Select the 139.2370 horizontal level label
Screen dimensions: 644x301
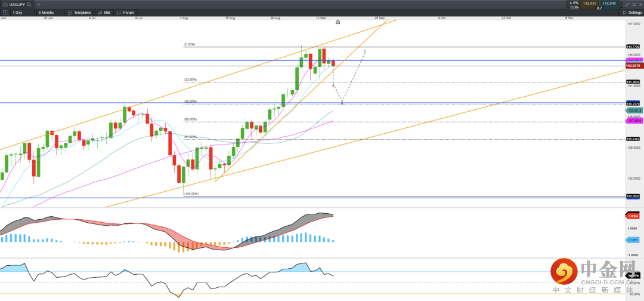click(633, 103)
